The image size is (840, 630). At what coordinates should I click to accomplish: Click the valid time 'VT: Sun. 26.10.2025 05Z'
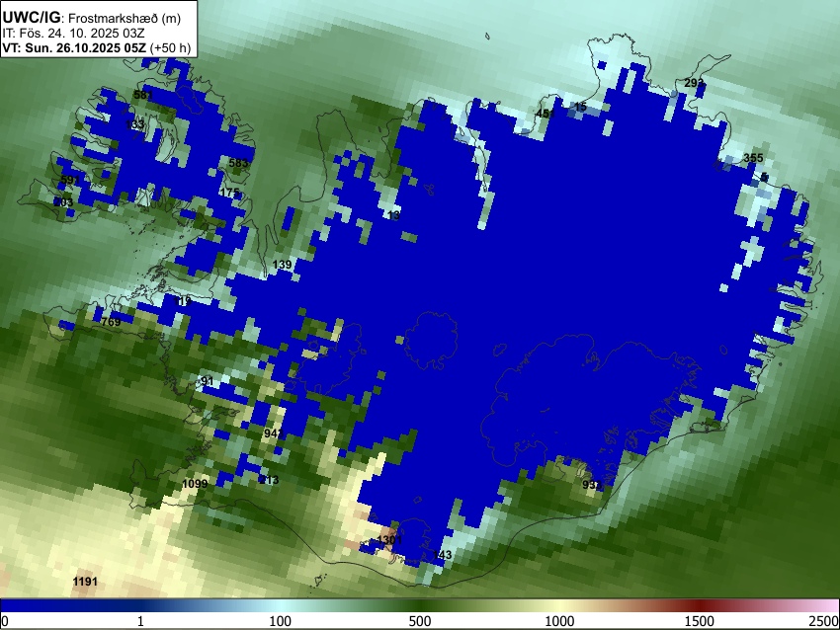click(x=74, y=47)
